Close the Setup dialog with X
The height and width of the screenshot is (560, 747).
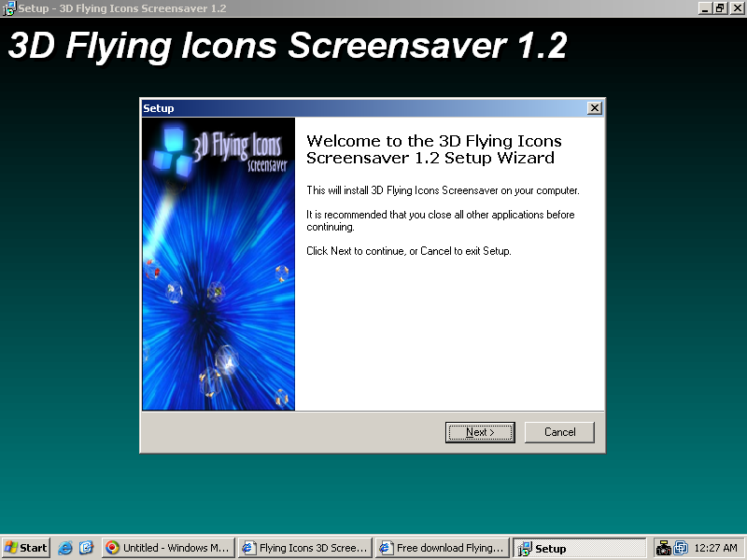pos(594,108)
